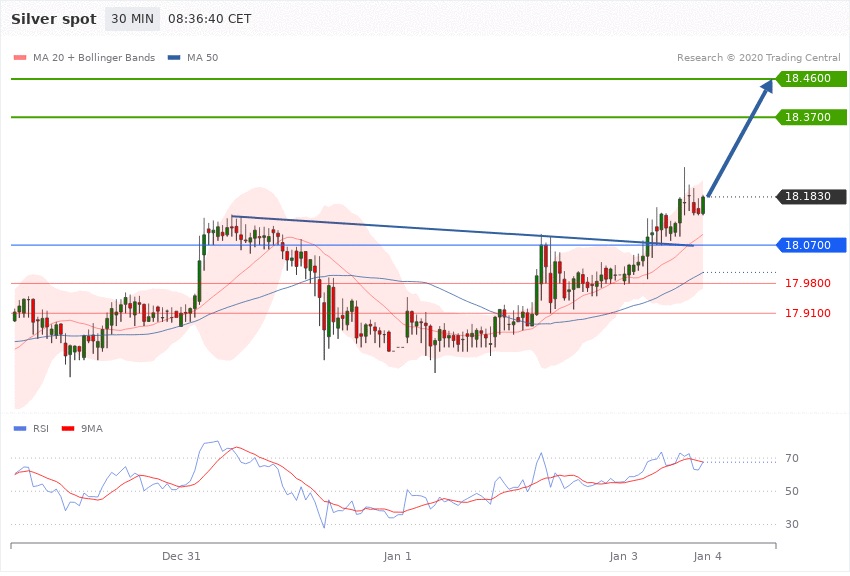Screen dimensions: 850x576
Task: Click the pink MA 20 legend swatch
Action: click(20, 57)
